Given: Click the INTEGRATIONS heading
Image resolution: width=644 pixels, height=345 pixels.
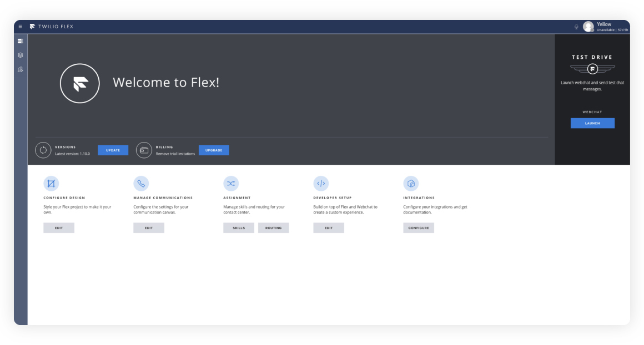Looking at the screenshot, I should pos(419,197).
